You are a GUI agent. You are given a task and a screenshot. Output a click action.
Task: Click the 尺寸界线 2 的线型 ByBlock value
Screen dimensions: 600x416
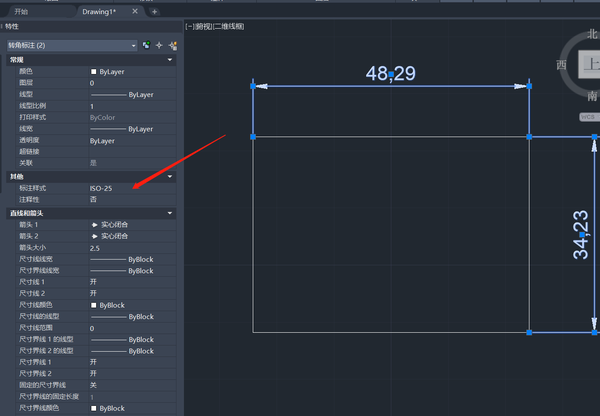coord(132,351)
